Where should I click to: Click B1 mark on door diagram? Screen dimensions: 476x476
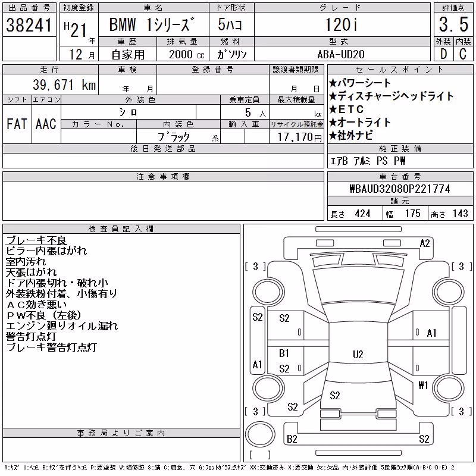click(x=284, y=353)
